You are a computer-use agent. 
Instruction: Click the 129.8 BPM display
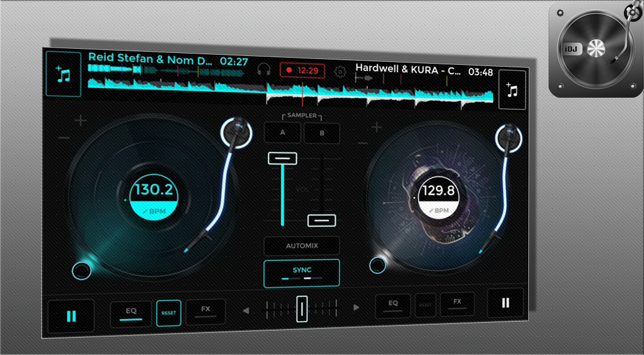[438, 198]
